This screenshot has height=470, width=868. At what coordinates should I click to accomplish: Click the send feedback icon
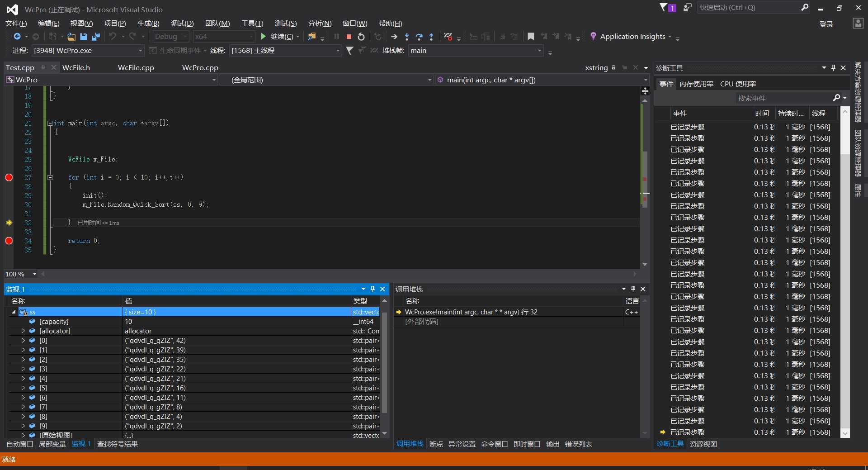(687, 8)
